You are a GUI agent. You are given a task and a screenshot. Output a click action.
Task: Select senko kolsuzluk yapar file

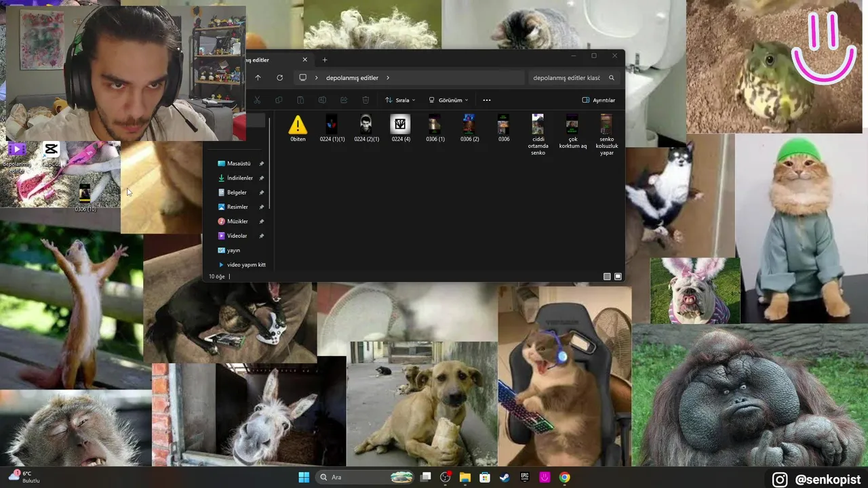[607, 135]
